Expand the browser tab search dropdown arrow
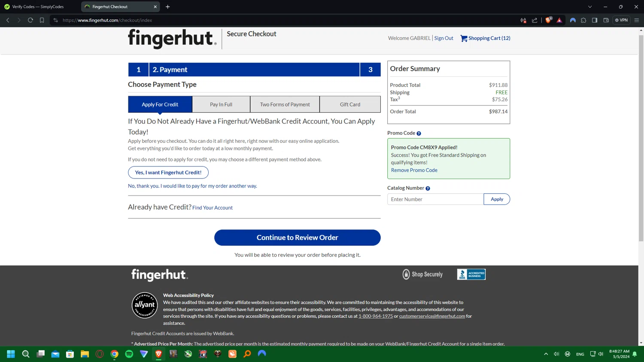 point(590,6)
